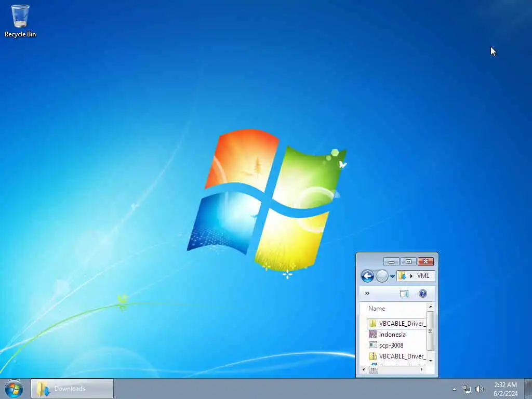Screen dimensions: 532x399
Task: Click the disabled Forward navigation button
Action: (x=382, y=276)
